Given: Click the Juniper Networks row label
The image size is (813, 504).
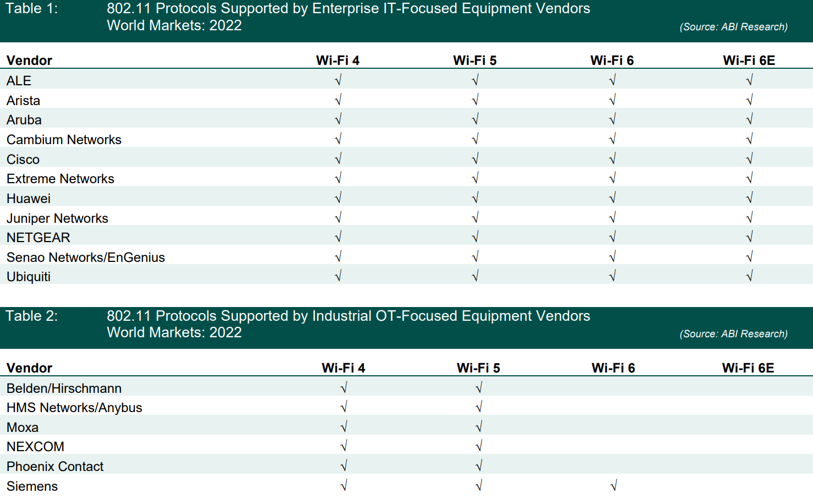Looking at the screenshot, I should click(x=57, y=218).
